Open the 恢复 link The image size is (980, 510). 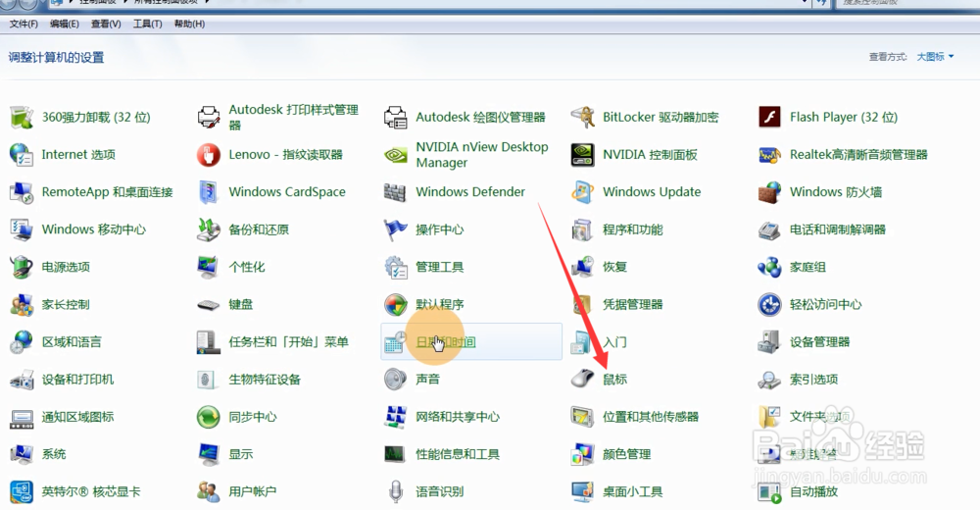click(x=614, y=267)
